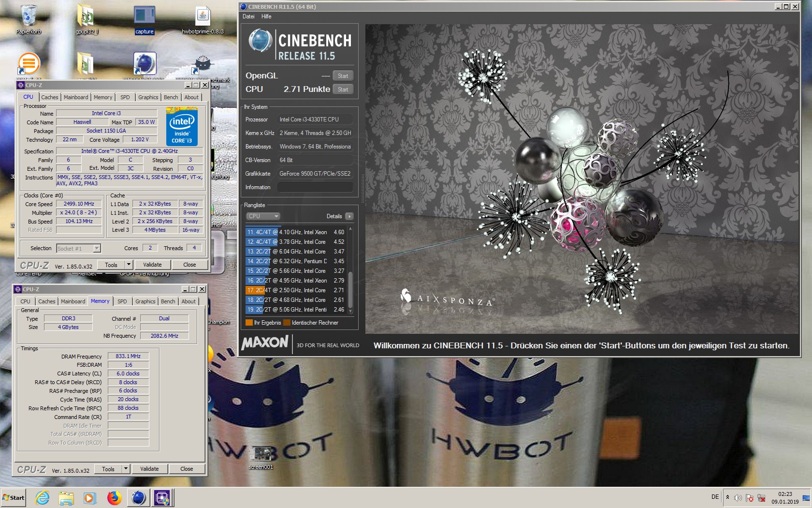Click the Windows Start button

coord(13,497)
